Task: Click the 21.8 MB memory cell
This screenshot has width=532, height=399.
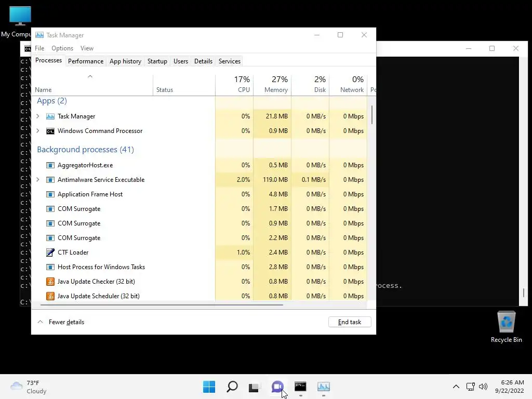Action: [x=272, y=116]
